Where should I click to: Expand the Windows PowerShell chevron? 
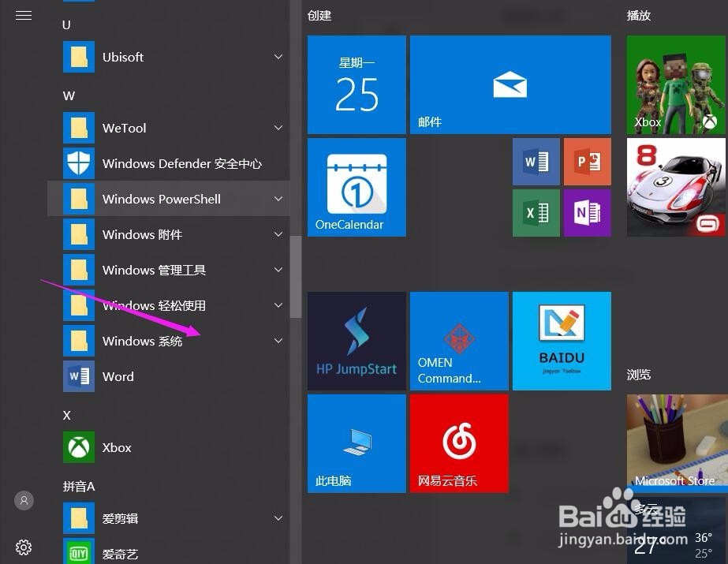[x=278, y=199]
